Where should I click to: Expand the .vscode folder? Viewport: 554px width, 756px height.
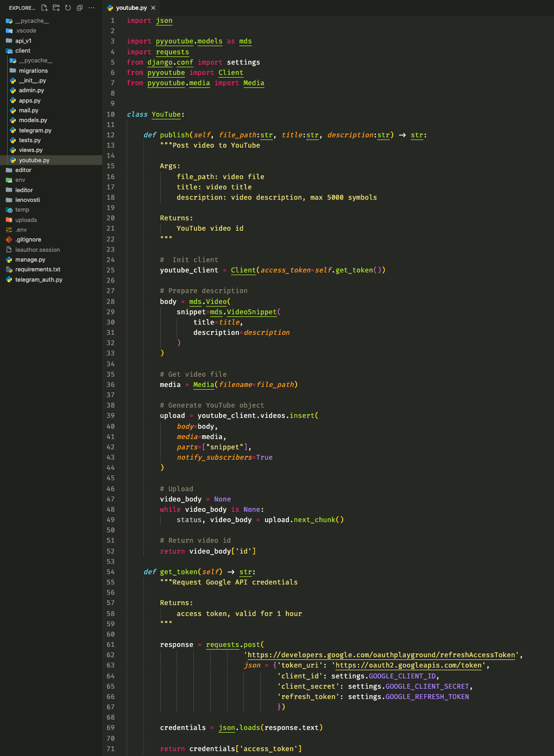click(51, 30)
